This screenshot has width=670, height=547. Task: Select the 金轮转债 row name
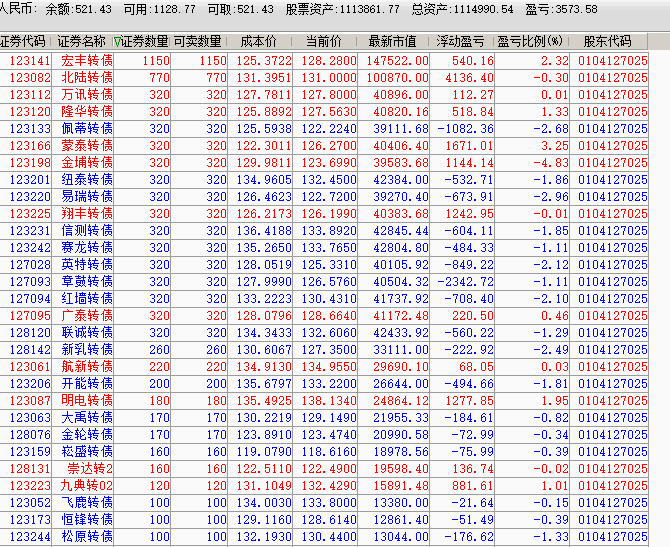tap(87, 435)
